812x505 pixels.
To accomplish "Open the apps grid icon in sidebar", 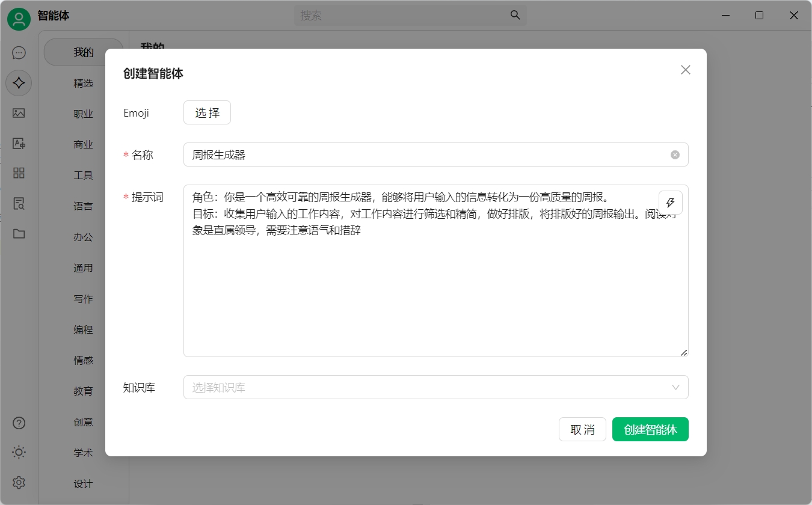I will [x=19, y=173].
